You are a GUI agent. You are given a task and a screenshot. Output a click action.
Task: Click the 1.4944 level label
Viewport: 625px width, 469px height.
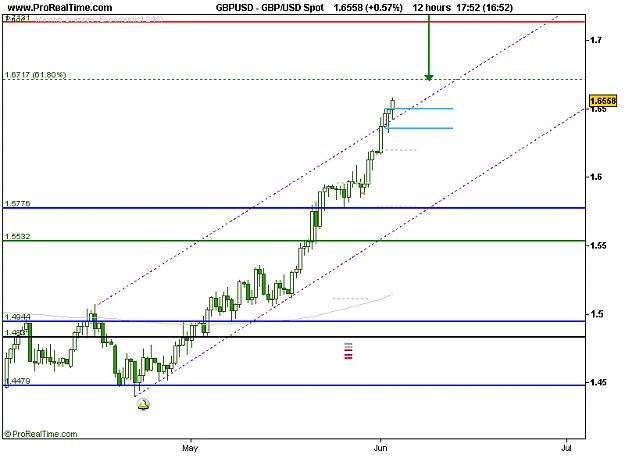tap(17, 317)
